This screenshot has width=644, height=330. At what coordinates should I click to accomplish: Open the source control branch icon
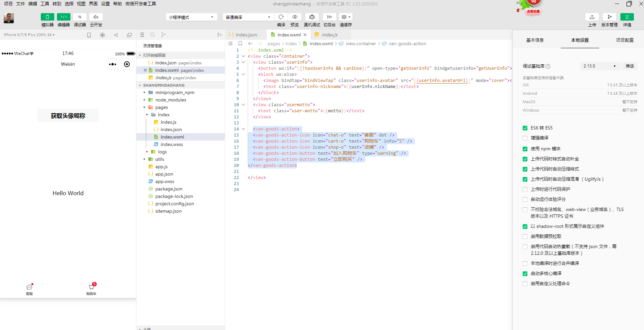pos(163,35)
